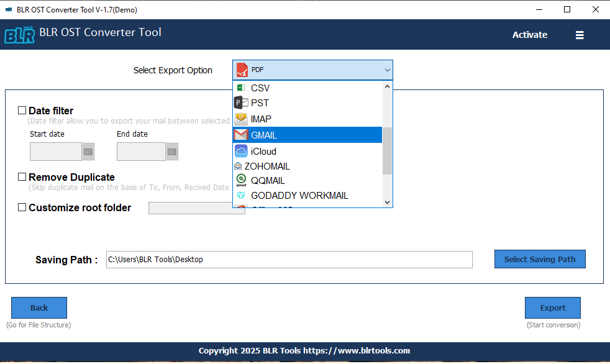Click Back to view file structure
Viewport: 610px width, 364px height.
click(x=39, y=307)
